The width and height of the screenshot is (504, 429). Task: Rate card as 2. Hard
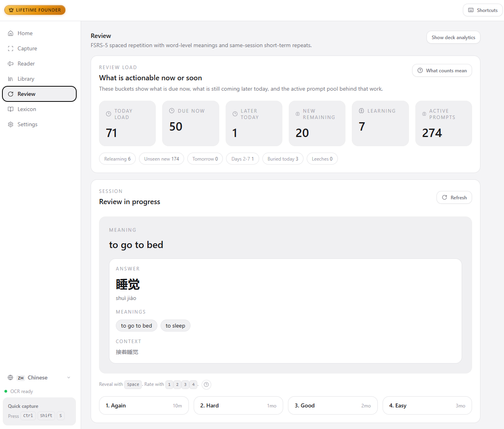coord(238,405)
